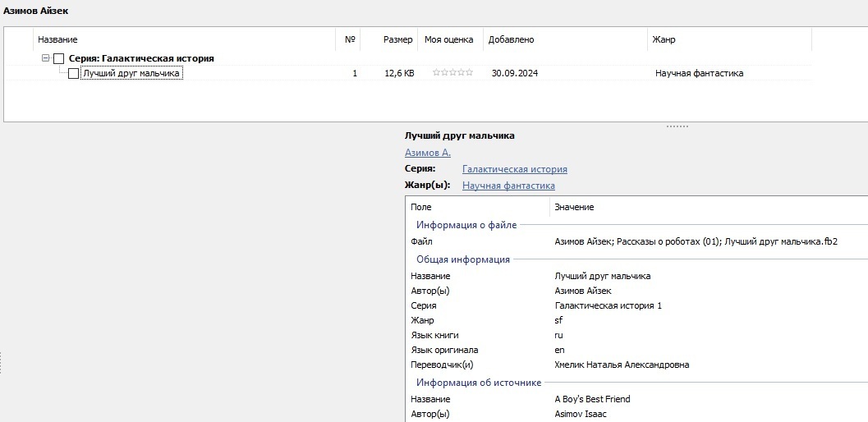Check the box next to Лучший друг мальчика
Viewport: 868px width, 422px height.
(x=74, y=73)
